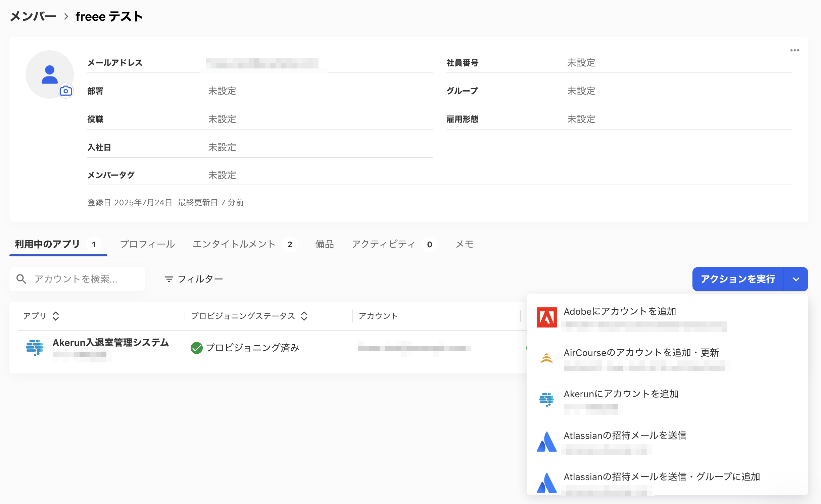Switch to the プロフィール tab
The image size is (821, 504).
coord(147,244)
